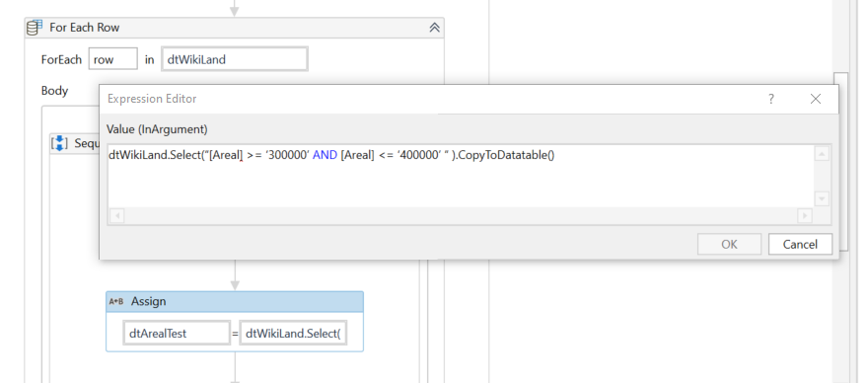Screen dimensions: 868x383
Task: Cancel the Expression Editor dialog
Action: tap(800, 244)
